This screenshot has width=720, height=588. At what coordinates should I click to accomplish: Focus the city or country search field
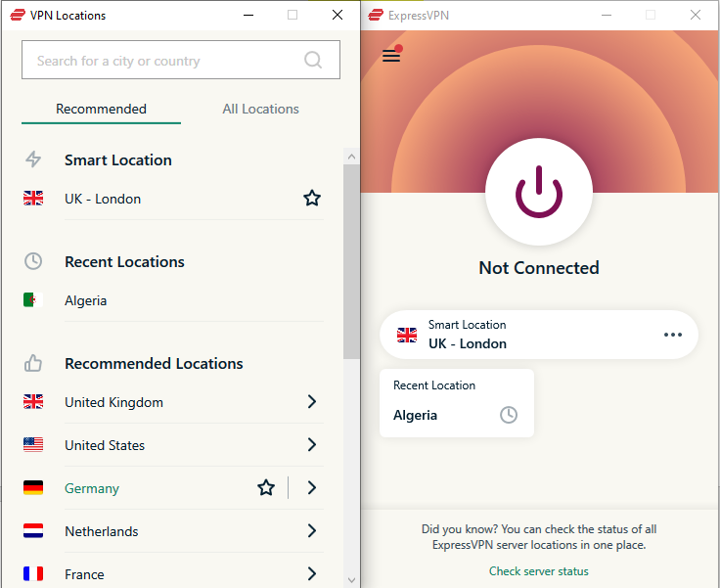(180, 60)
